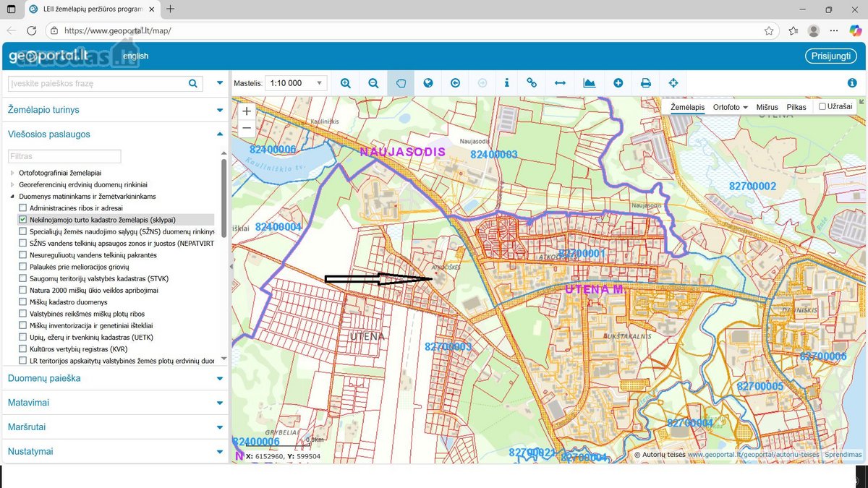Screen dimensions: 868x488
Task: Enable Administracinės ribos ir adresai layer
Action: pos(22,207)
